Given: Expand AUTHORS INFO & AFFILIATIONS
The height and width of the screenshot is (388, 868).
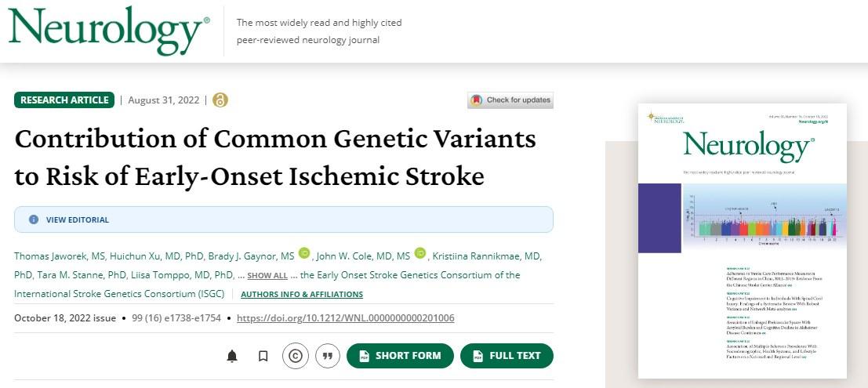Looking at the screenshot, I should pos(302,295).
